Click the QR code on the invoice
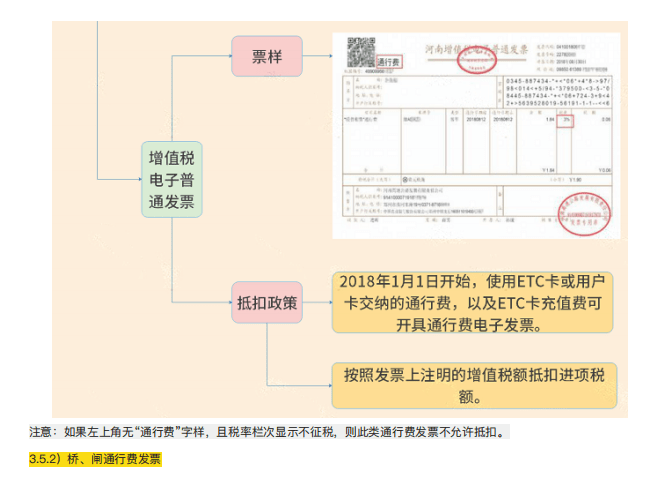Viewport: 649px width, 478px height. (361, 52)
